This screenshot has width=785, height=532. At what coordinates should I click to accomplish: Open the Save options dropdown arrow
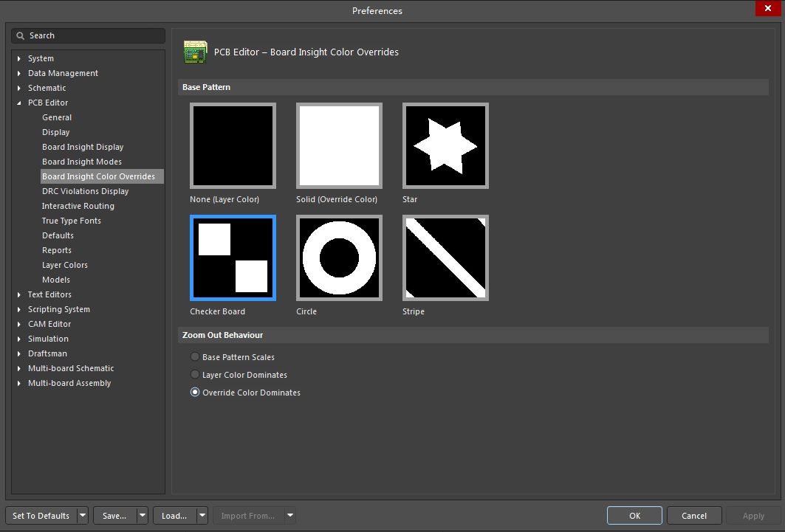141,515
